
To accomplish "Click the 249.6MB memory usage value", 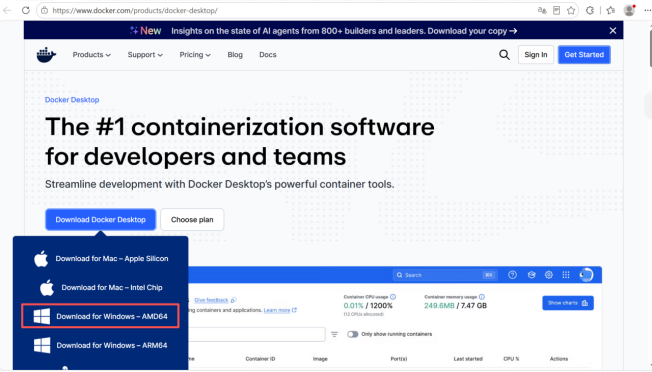I will point(439,305).
